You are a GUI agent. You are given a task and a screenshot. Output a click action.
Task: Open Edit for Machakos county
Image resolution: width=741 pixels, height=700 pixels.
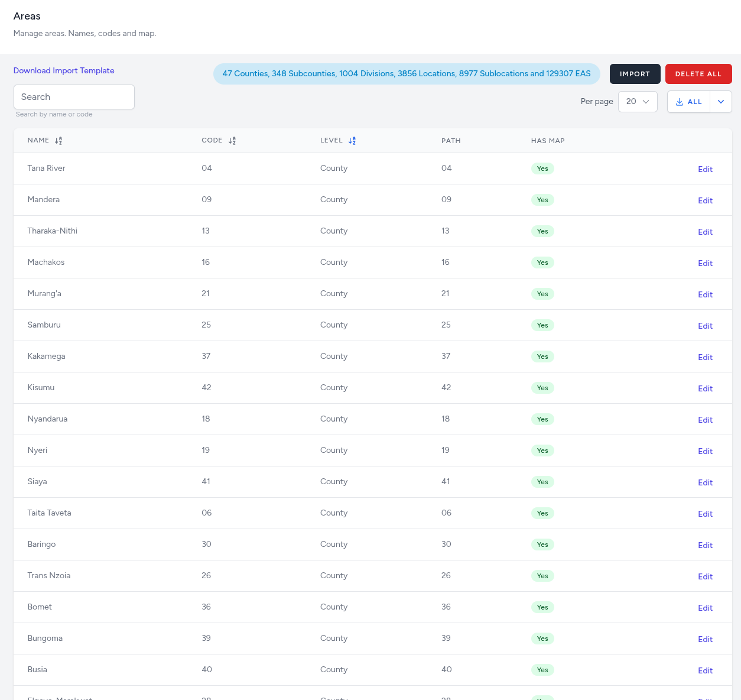[705, 263]
